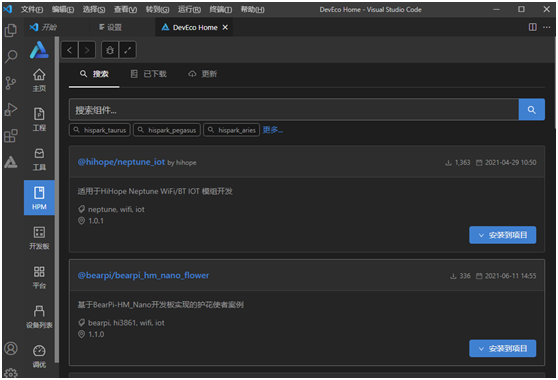This screenshot has height=380, width=558.
Task: Click the 'by hihope' author text
Action: click(x=182, y=163)
